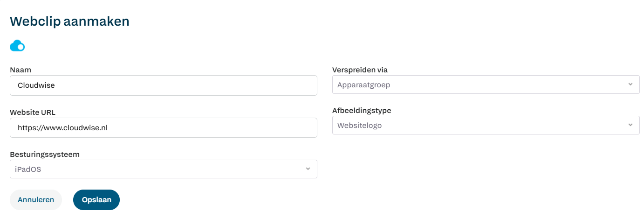
Task: Click the Besturingssysteem label
Action: pyautogui.click(x=45, y=154)
